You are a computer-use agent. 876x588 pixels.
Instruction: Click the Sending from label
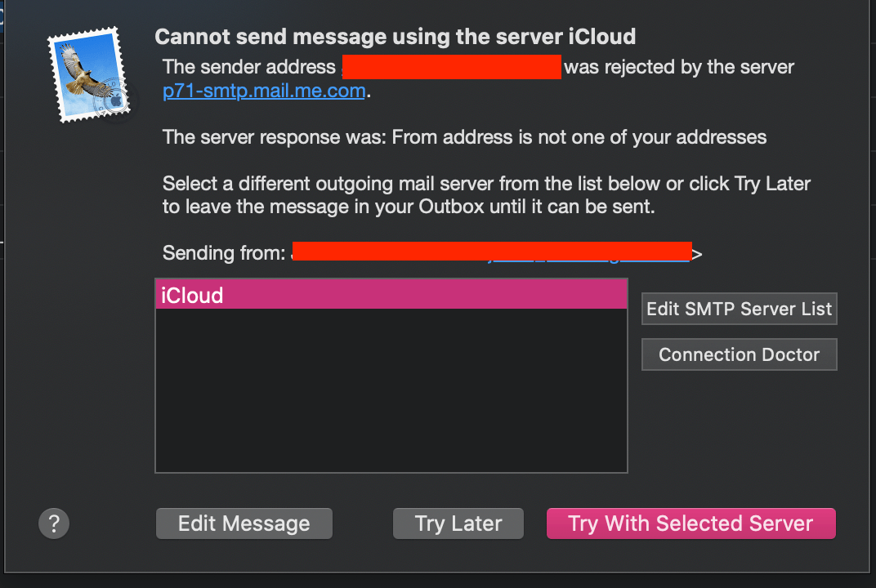point(224,253)
